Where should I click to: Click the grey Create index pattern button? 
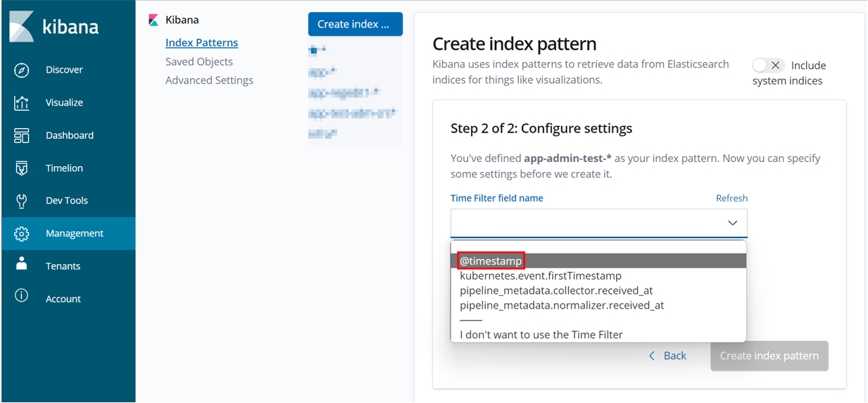click(769, 356)
